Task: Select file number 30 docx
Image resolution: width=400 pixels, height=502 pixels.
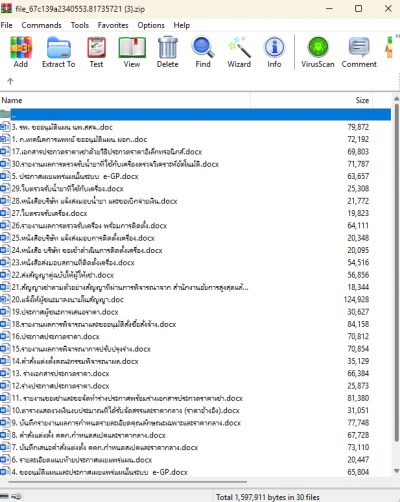Action: (x=195, y=164)
